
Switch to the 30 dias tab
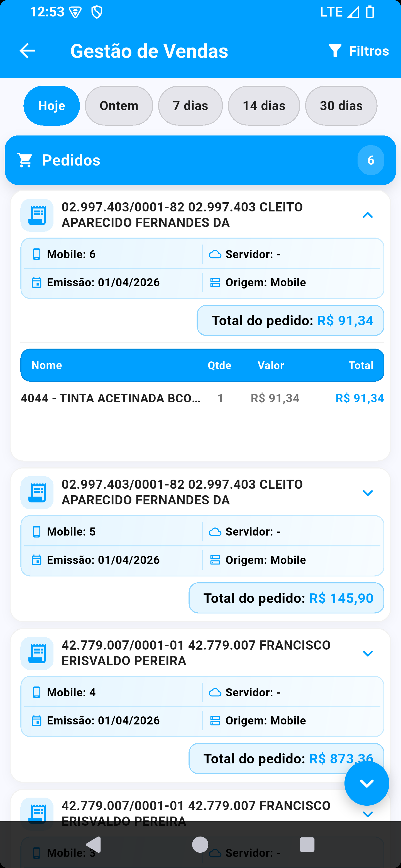tap(341, 106)
